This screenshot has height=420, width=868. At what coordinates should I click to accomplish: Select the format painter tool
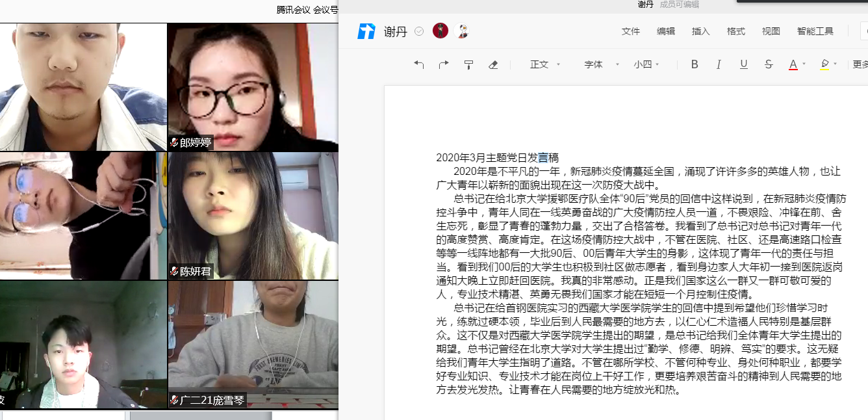point(468,64)
